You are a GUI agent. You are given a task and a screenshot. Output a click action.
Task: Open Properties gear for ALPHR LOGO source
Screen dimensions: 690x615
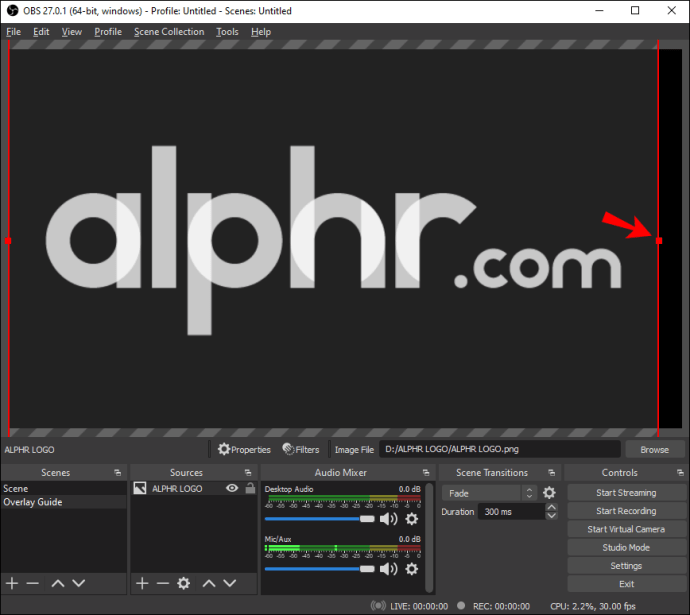[244, 449]
